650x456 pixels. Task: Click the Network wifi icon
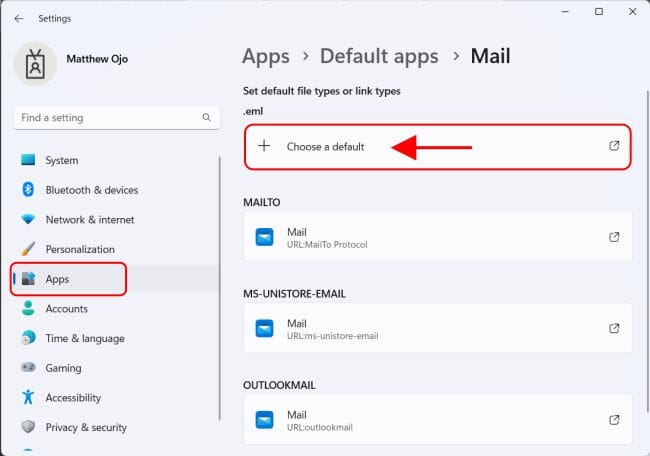28,219
